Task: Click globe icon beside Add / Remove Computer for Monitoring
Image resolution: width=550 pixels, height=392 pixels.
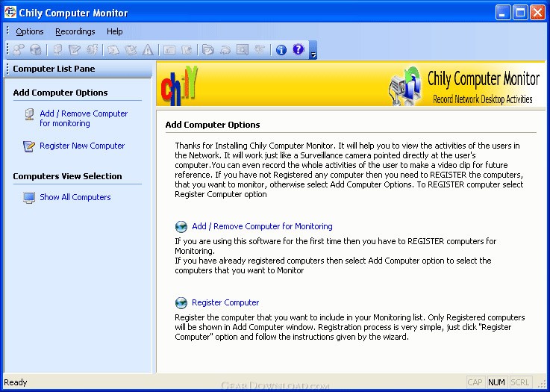Action: 181,227
